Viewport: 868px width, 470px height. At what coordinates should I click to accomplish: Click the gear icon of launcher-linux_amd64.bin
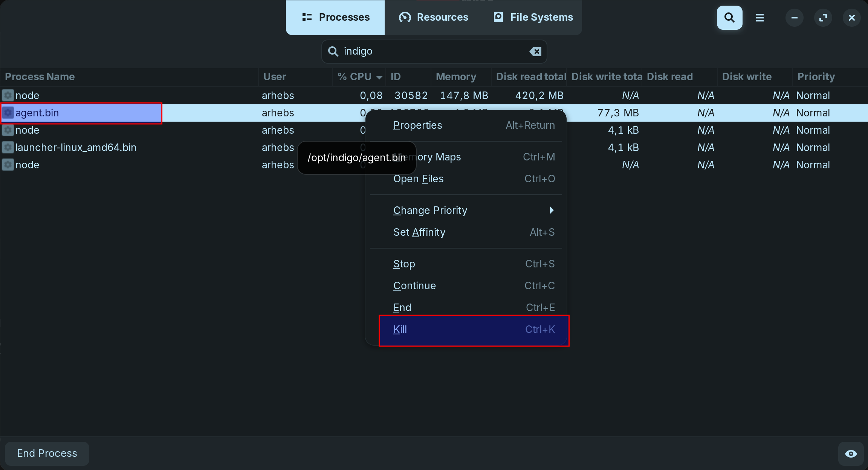(x=8, y=147)
